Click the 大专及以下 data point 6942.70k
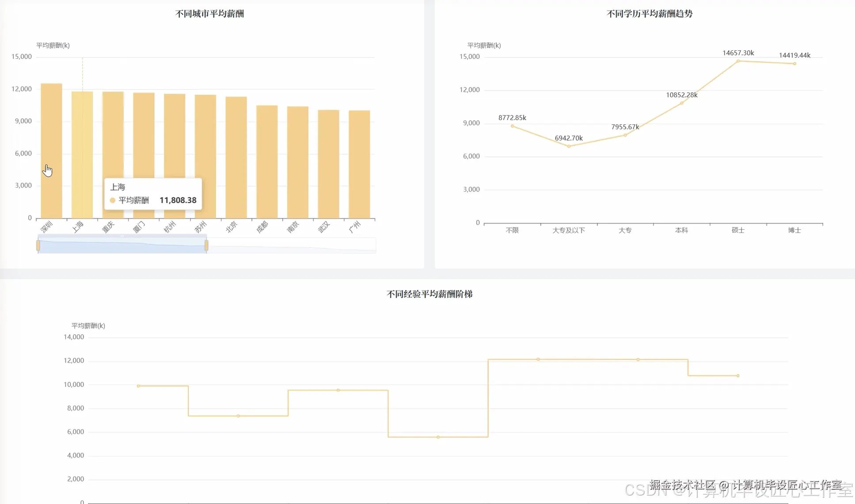855x504 pixels. click(569, 146)
